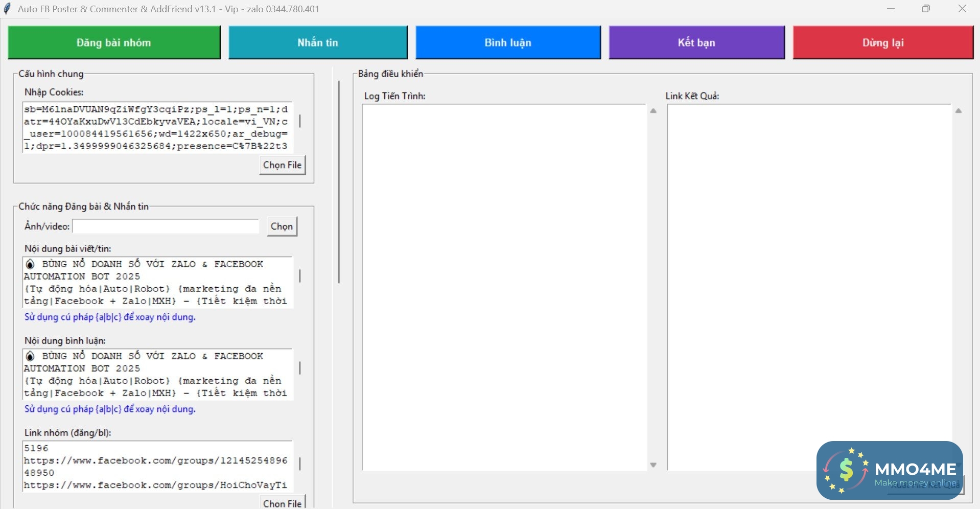Click the Link Kết Quả scroll-up arrow
Screen dimensions: 980x509
pyautogui.click(x=959, y=111)
